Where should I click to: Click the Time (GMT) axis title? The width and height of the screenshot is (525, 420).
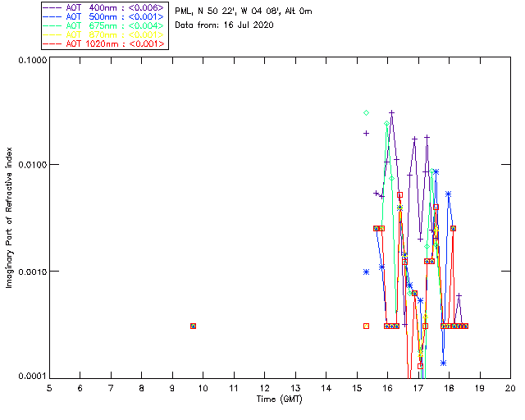click(279, 399)
